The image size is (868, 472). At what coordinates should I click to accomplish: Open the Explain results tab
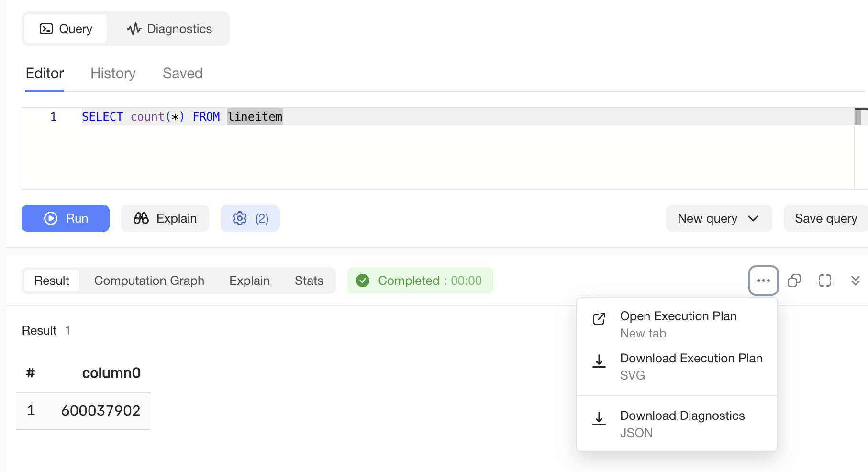point(249,281)
